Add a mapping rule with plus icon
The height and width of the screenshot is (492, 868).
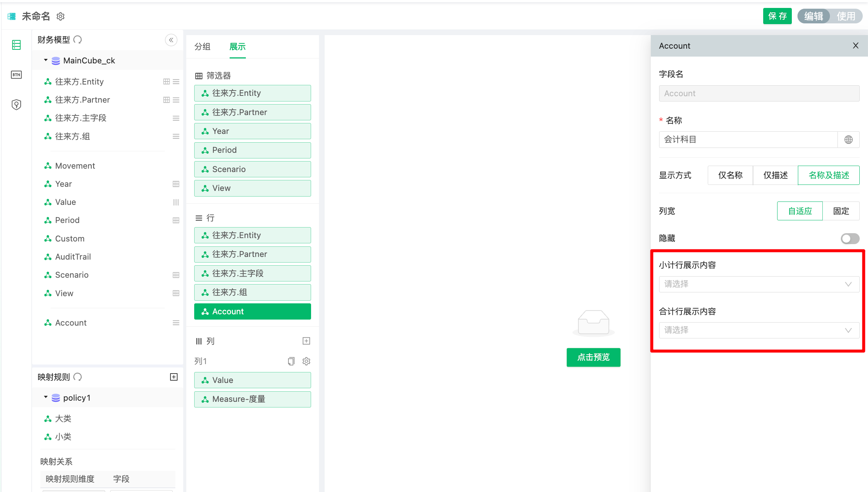[173, 377]
